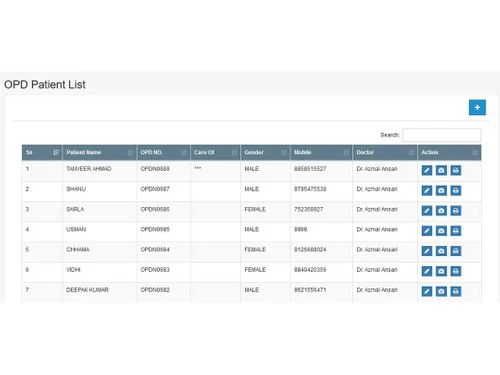Click OPD number OPDN0682
500x375 pixels.
click(x=155, y=290)
